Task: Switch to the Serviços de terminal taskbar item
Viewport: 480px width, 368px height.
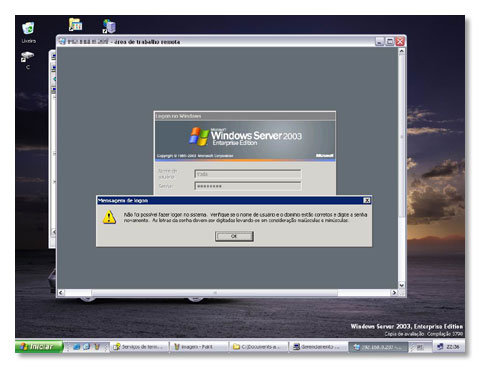Action: point(139,347)
